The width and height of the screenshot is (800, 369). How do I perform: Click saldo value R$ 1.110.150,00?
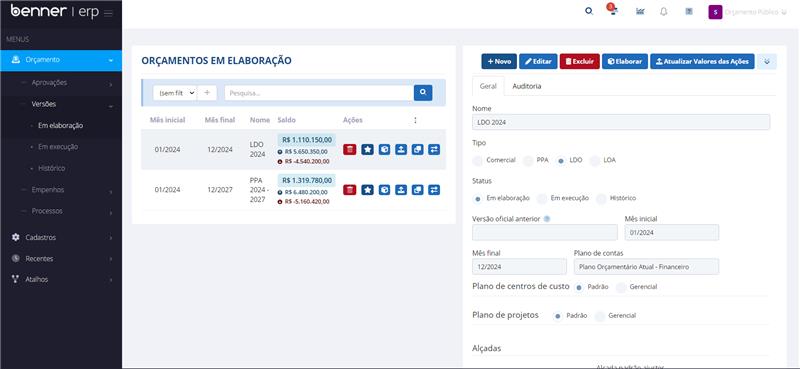(x=307, y=140)
